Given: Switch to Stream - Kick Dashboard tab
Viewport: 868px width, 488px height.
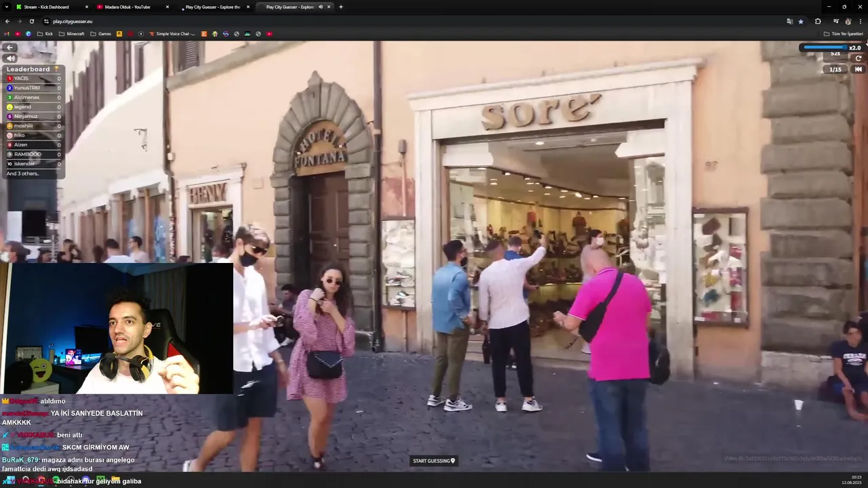Looking at the screenshot, I should (x=52, y=7).
